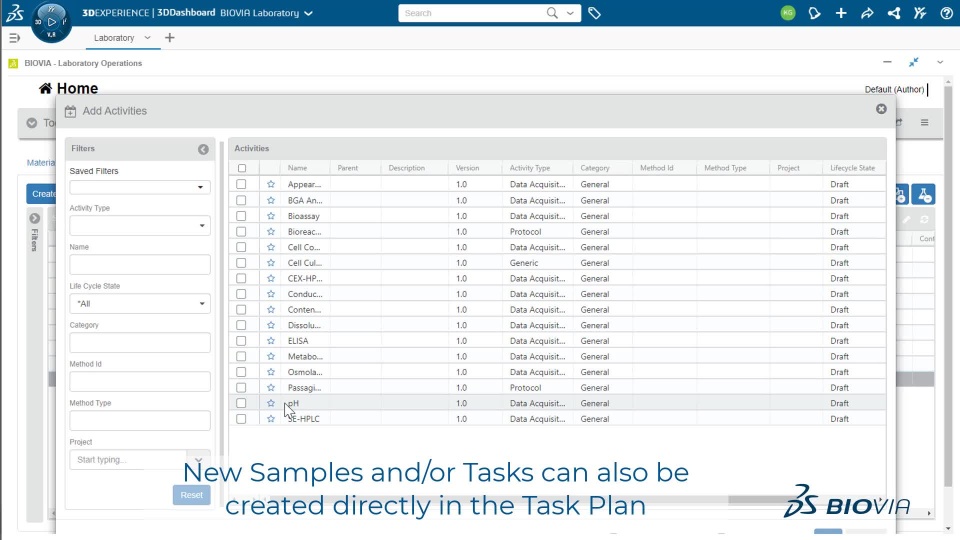Open the BIOVIA Laboratory dashboard dropdown
Screen dimensions: 960x540
pos(309,13)
